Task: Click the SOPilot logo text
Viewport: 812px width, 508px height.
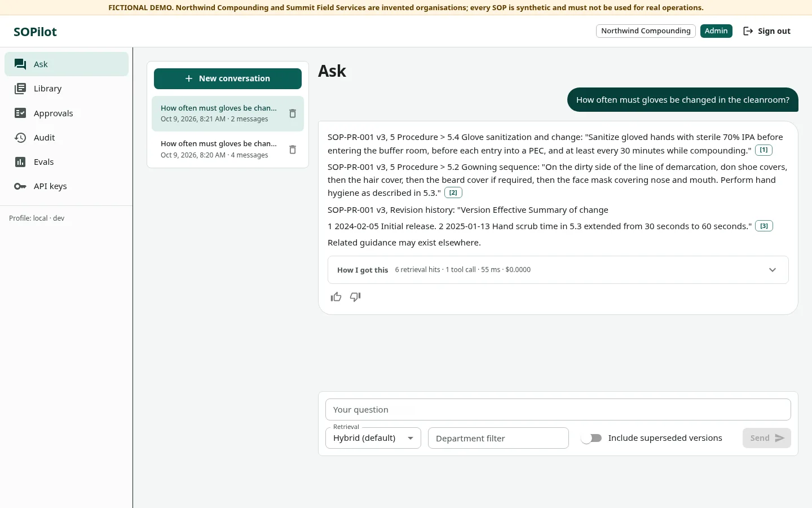Action: tap(35, 32)
